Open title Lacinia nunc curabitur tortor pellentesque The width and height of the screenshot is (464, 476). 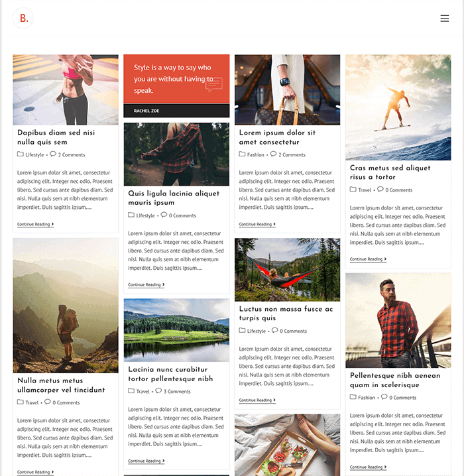click(x=170, y=374)
